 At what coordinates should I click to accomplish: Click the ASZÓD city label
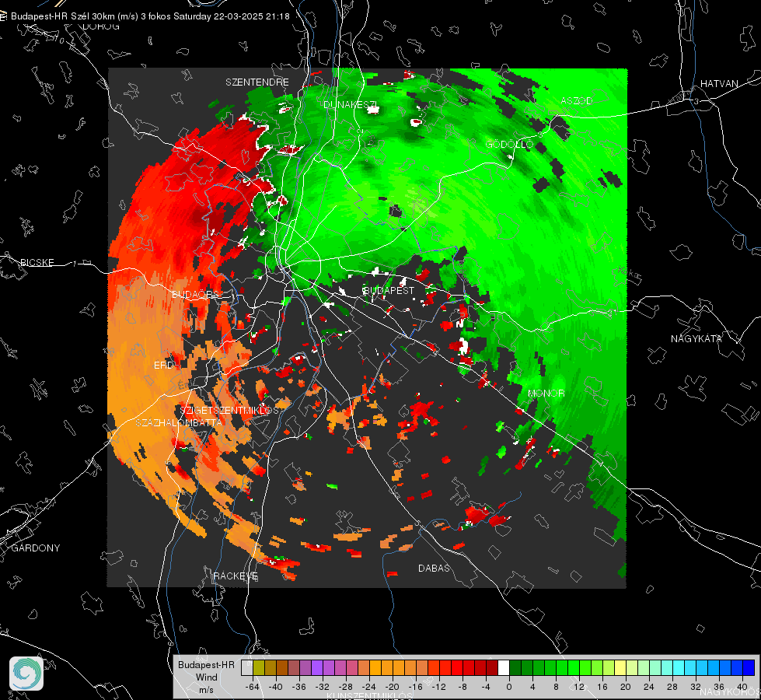(x=577, y=100)
